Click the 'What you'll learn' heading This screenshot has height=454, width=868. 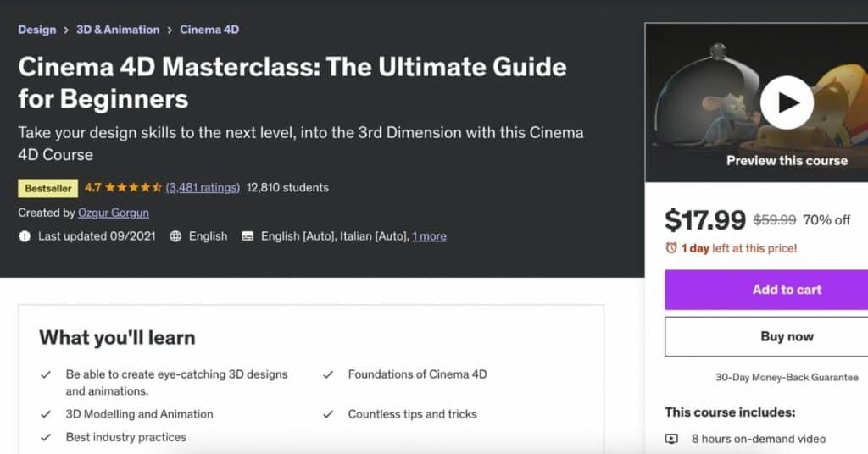pyautogui.click(x=117, y=337)
